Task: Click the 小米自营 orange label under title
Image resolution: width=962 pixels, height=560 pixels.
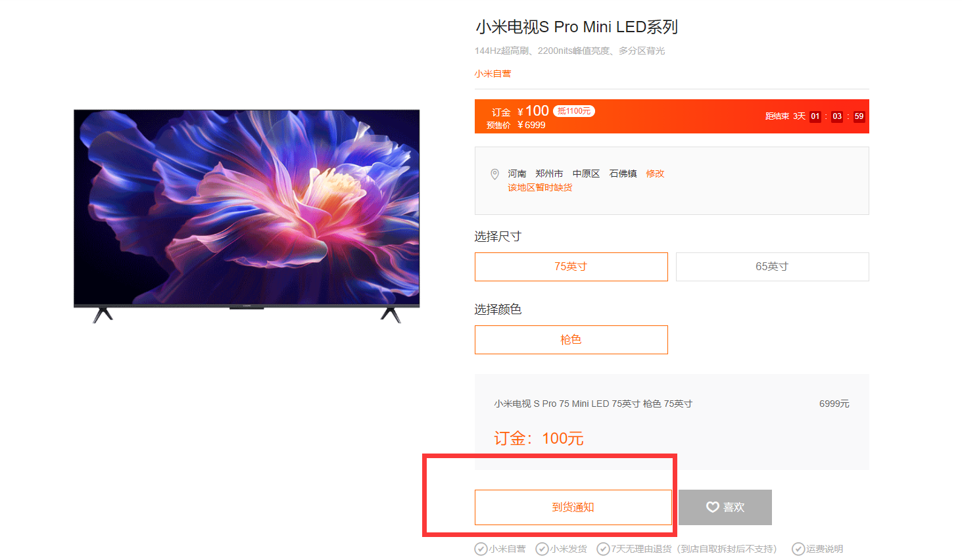Action: [493, 74]
